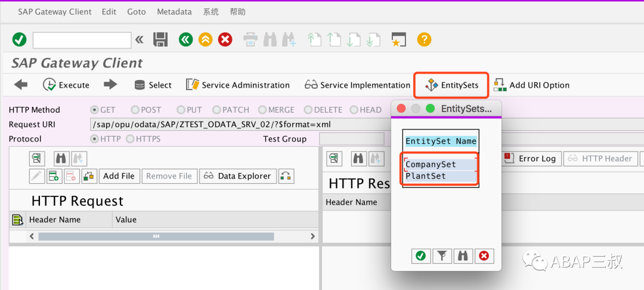Click the left arrow beside Execute
644x290 pixels.
[20, 85]
